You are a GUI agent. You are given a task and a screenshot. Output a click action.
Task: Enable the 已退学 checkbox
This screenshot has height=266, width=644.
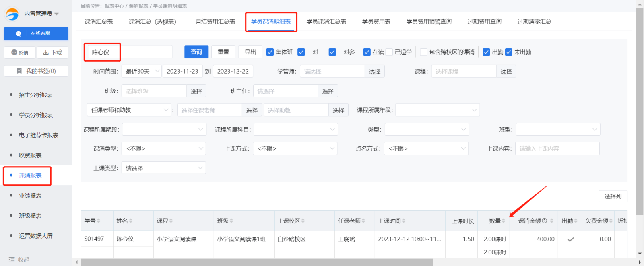(389, 52)
